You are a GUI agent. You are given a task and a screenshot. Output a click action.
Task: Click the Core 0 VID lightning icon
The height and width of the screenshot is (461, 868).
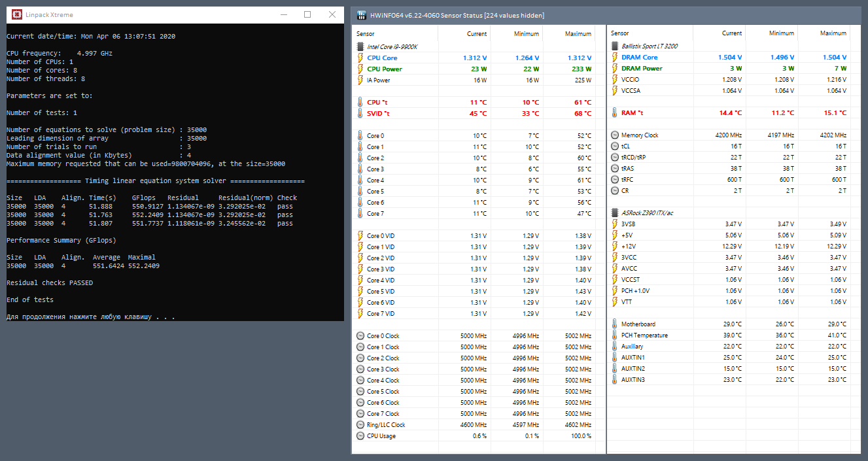coord(360,235)
